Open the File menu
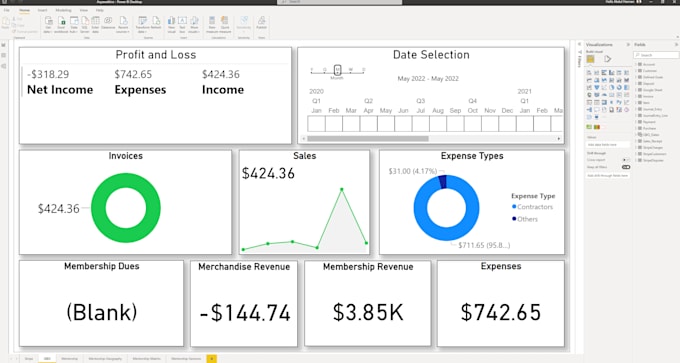 pos(7,10)
